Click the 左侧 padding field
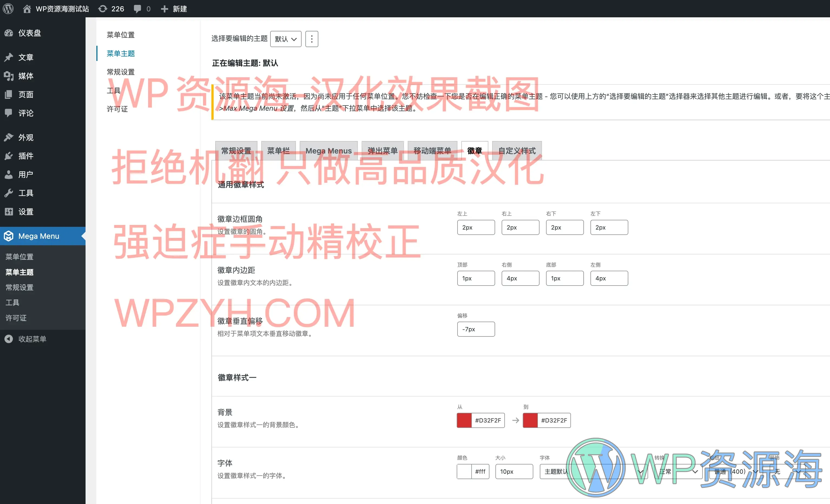The height and width of the screenshot is (504, 830). (609, 278)
